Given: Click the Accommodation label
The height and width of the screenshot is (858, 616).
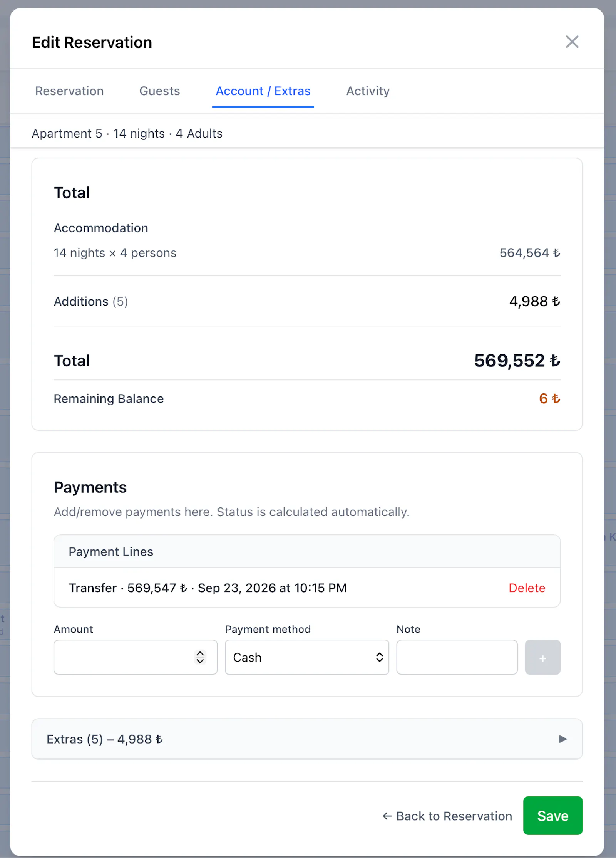Looking at the screenshot, I should (x=101, y=228).
